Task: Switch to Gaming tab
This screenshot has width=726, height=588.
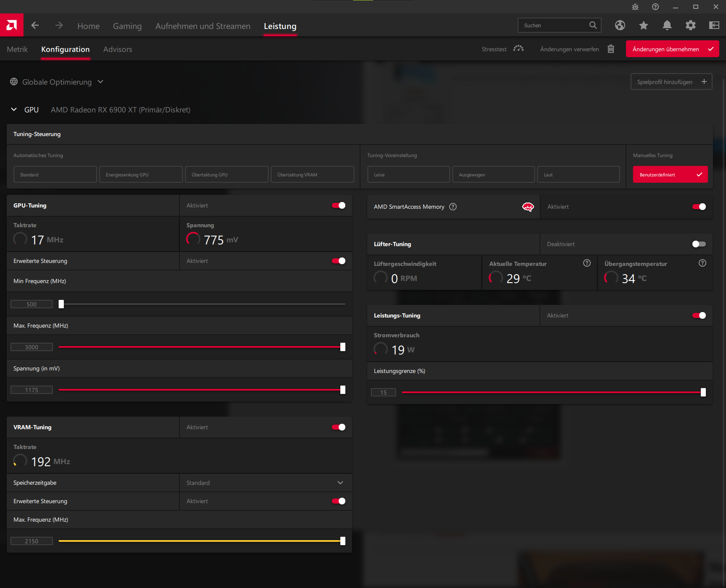Action: tap(127, 26)
